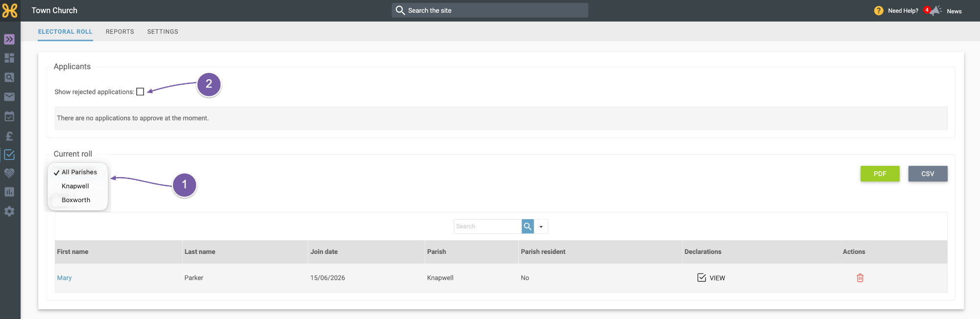980x319 pixels.
Task: Delete Mary Parker with trash icon
Action: point(860,278)
